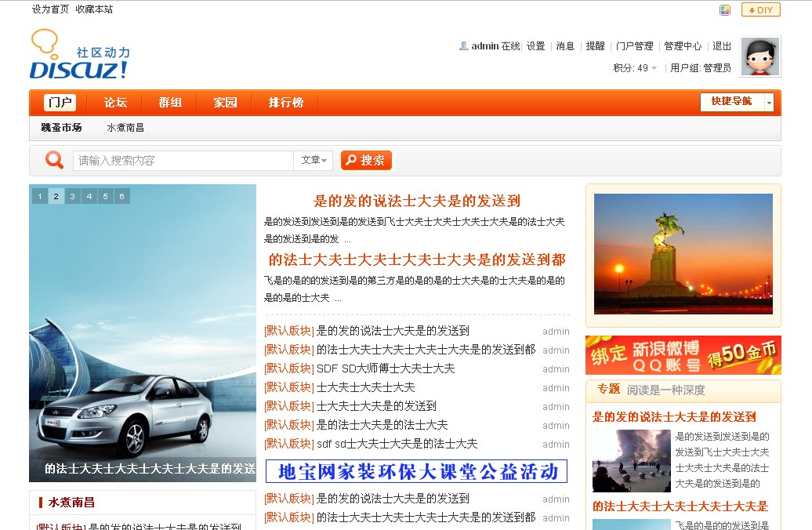The height and width of the screenshot is (530, 812).
Task: Click the statue sunset photo
Action: click(x=683, y=254)
